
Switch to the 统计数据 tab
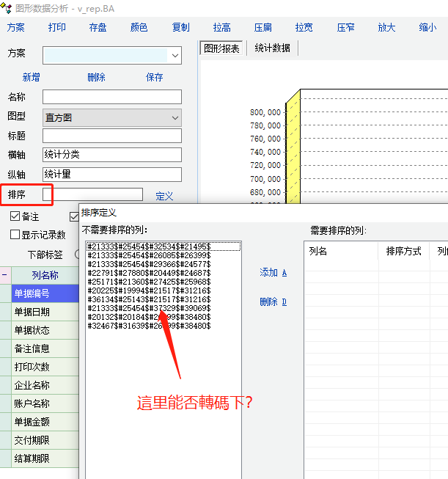pos(272,48)
